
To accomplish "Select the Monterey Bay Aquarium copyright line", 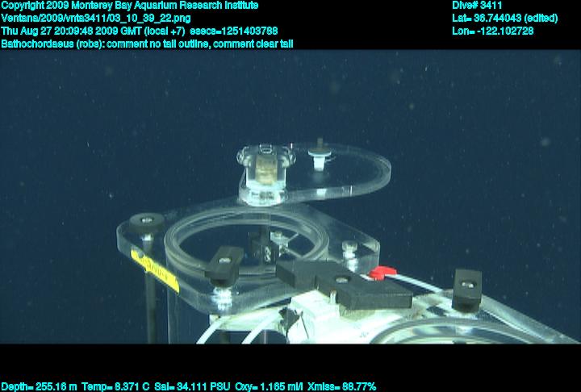I will (x=130, y=6).
